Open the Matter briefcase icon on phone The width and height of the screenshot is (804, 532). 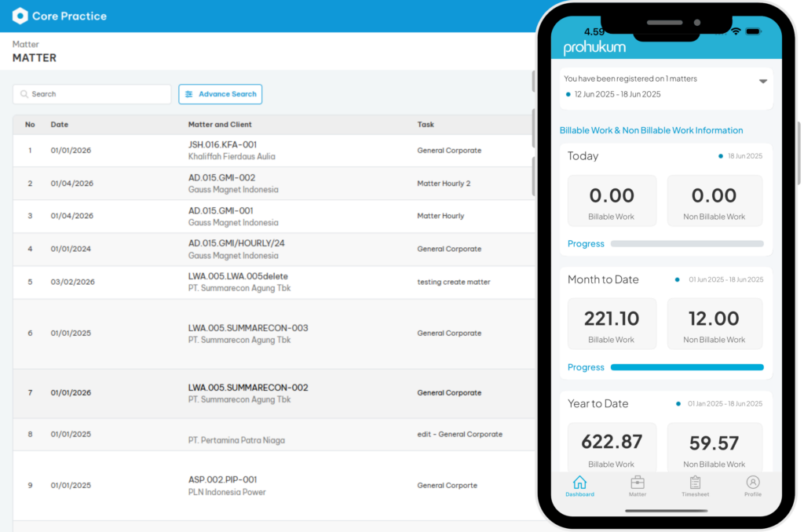(638, 483)
